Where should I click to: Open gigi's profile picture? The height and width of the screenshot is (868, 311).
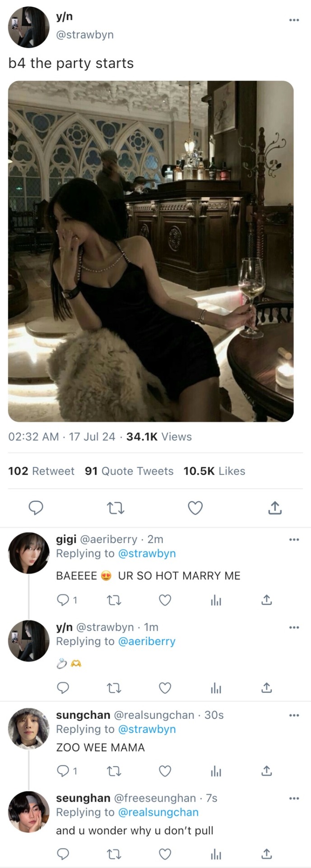pyautogui.click(x=29, y=553)
